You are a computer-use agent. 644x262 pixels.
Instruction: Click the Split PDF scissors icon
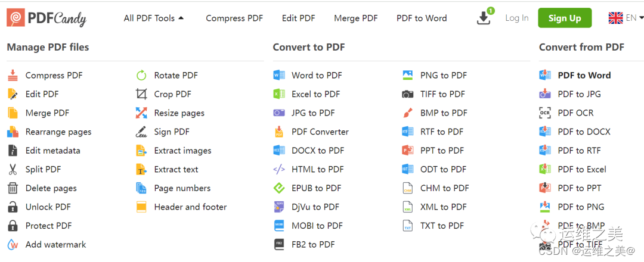[13, 170]
